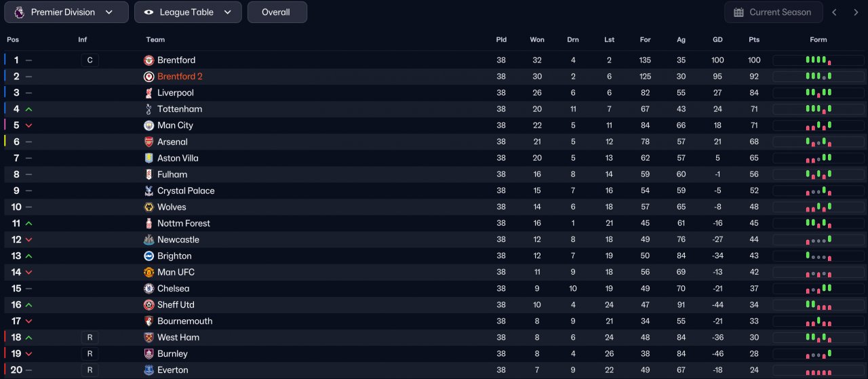
Task: Click the Overall filter button
Action: (x=277, y=12)
